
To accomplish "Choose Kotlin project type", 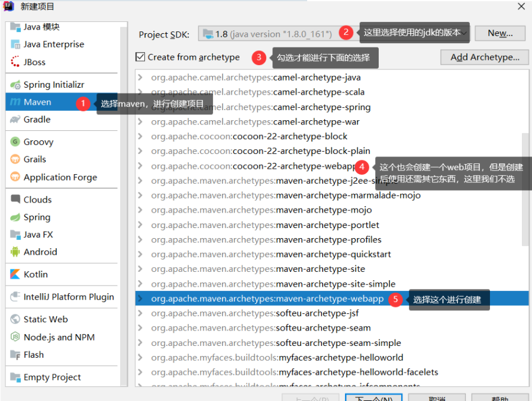I will [62, 274].
